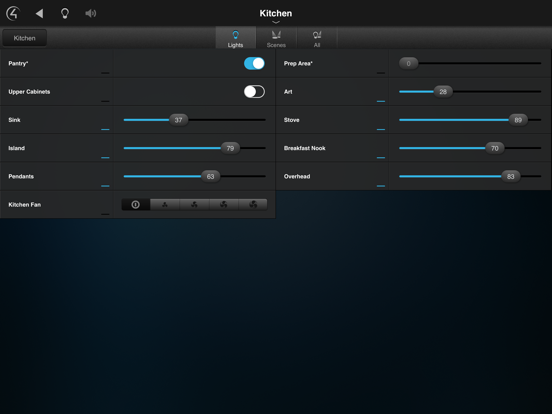Click the Stove light label
Screen dimensions: 552x414
pyautogui.click(x=291, y=120)
